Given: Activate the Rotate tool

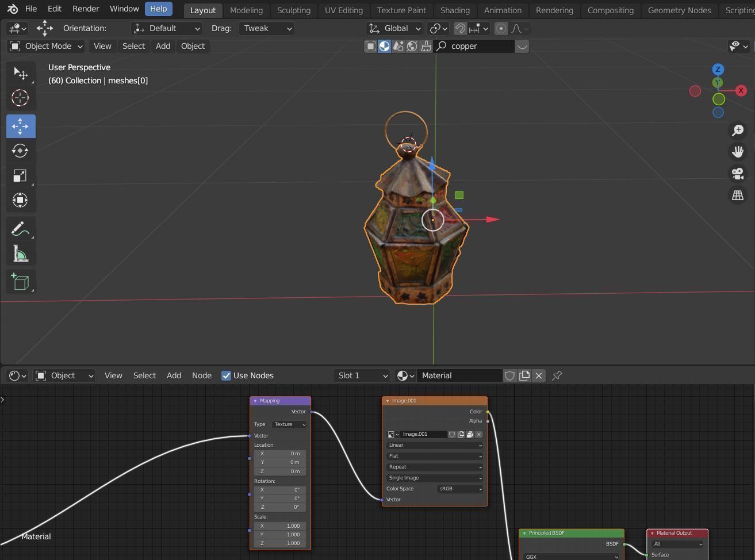Looking at the screenshot, I should 21,151.
